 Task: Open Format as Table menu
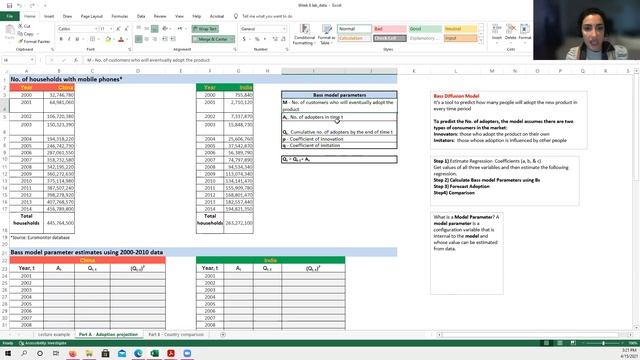click(327, 34)
